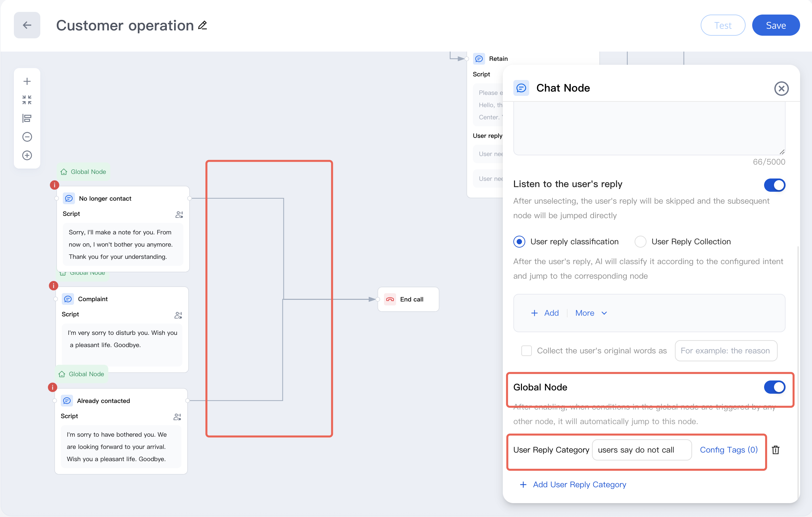Click the Add intent button

[545, 313]
